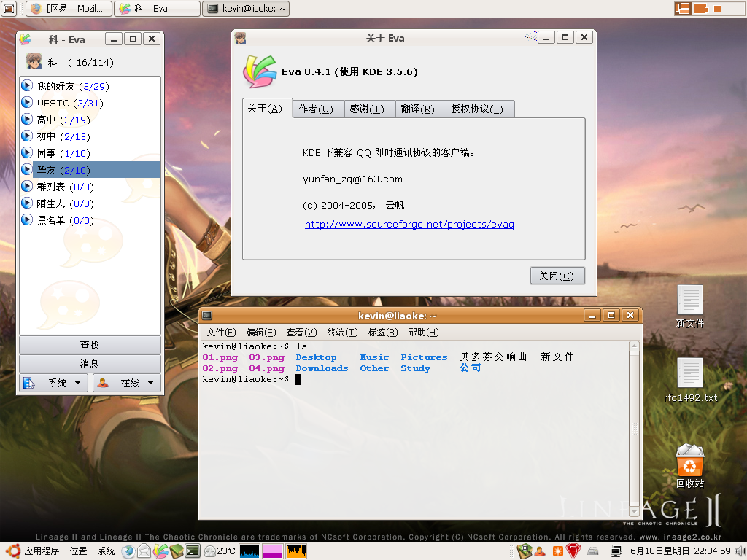The image size is (747, 560).
Task: Switch to the 授权协议(L) tab
Action: pos(480,109)
